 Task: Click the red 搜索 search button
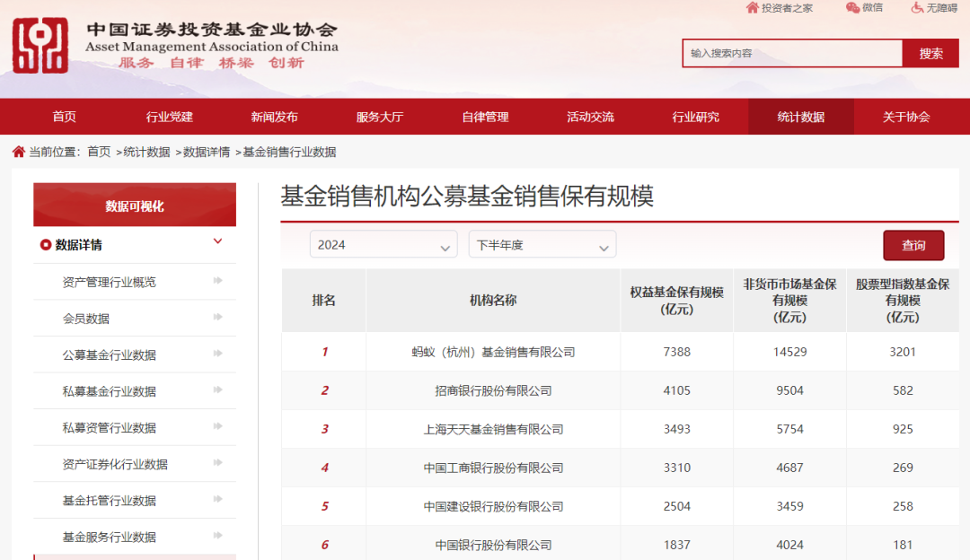[931, 53]
